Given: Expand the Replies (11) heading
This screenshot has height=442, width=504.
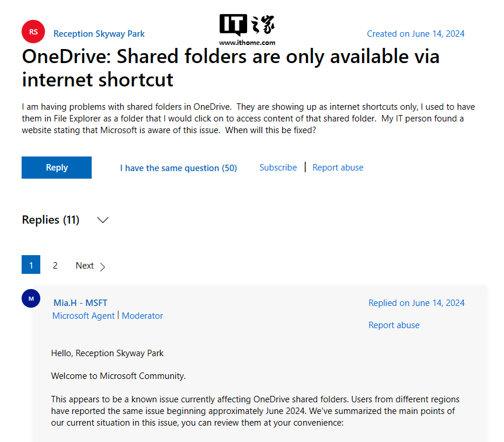Looking at the screenshot, I should (x=50, y=220).
